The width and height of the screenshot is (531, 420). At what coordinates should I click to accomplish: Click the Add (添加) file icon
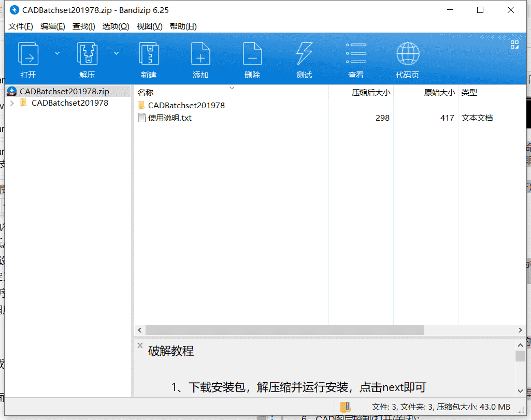[200, 54]
